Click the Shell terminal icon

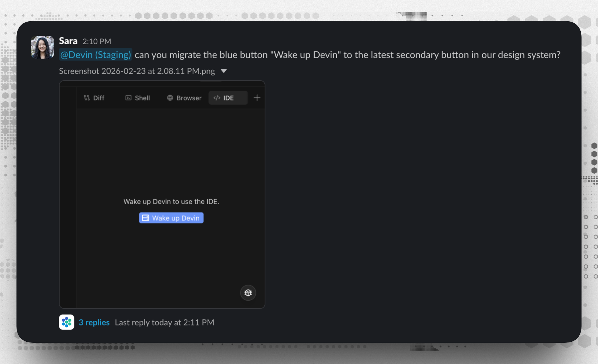click(x=128, y=98)
